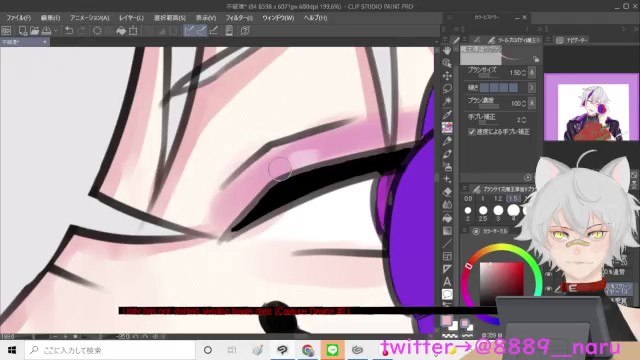Toggle second snap-to-special-ruler button in command bar
Viewport: 640px width, 360px height.
coord(201,31)
